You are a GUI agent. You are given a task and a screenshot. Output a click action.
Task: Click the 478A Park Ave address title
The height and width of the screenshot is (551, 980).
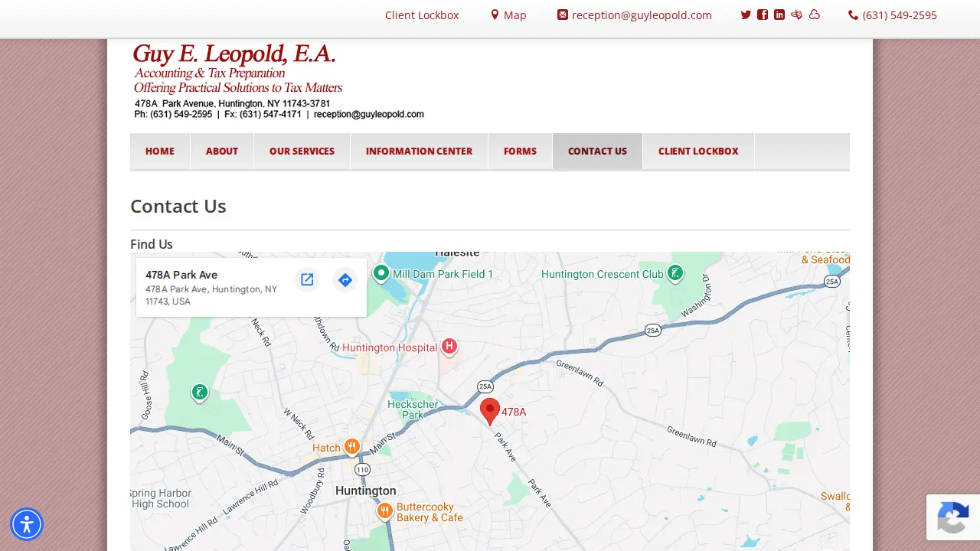coord(181,275)
